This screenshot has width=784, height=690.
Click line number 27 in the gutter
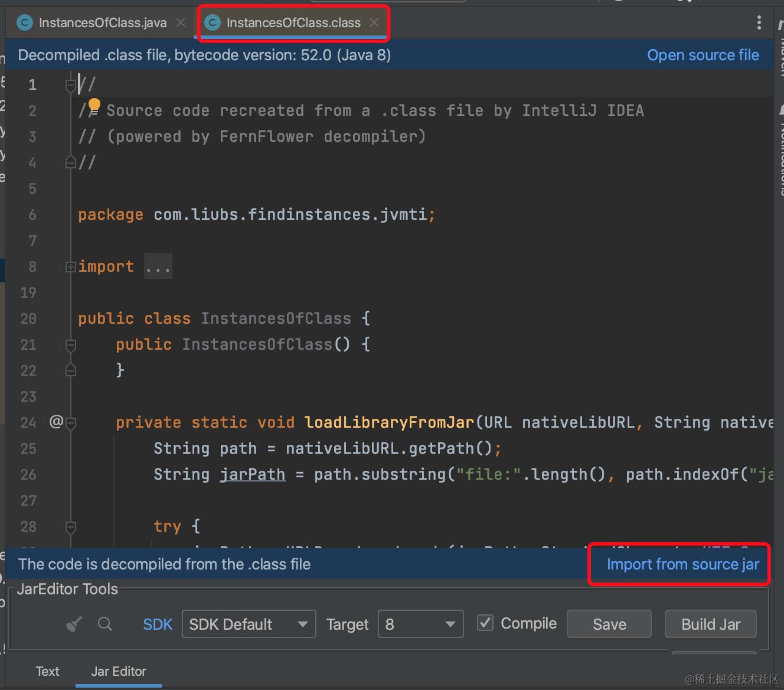click(x=28, y=501)
